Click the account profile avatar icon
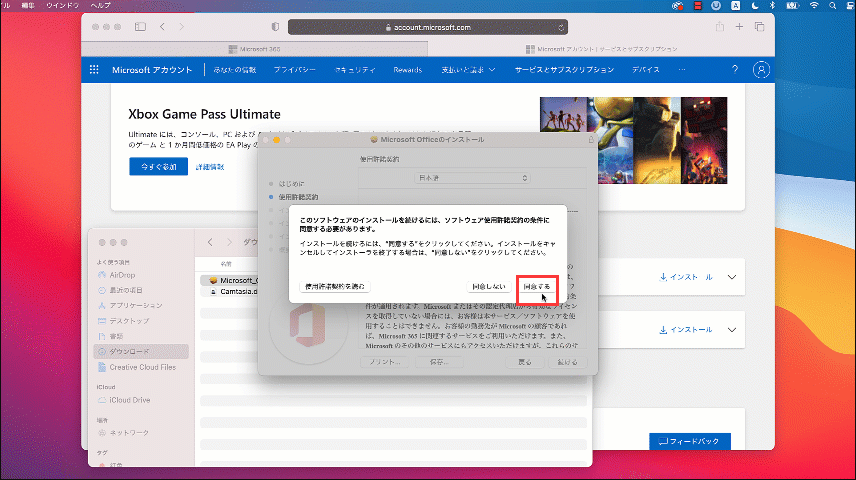The image size is (856, 480). coord(762,70)
